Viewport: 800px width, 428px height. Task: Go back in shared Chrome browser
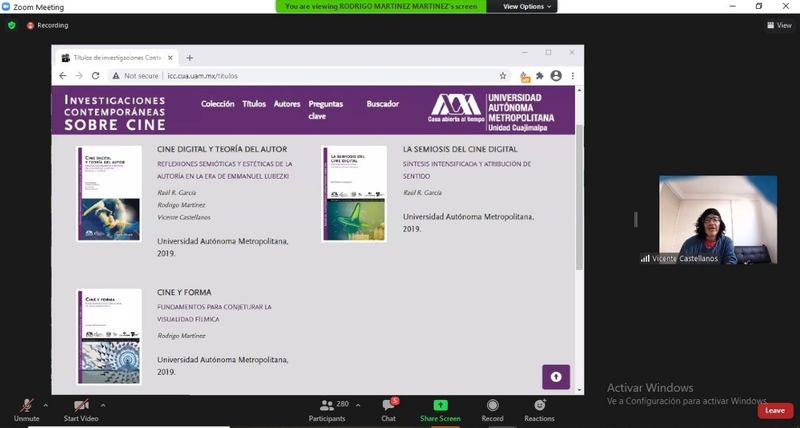coord(62,75)
